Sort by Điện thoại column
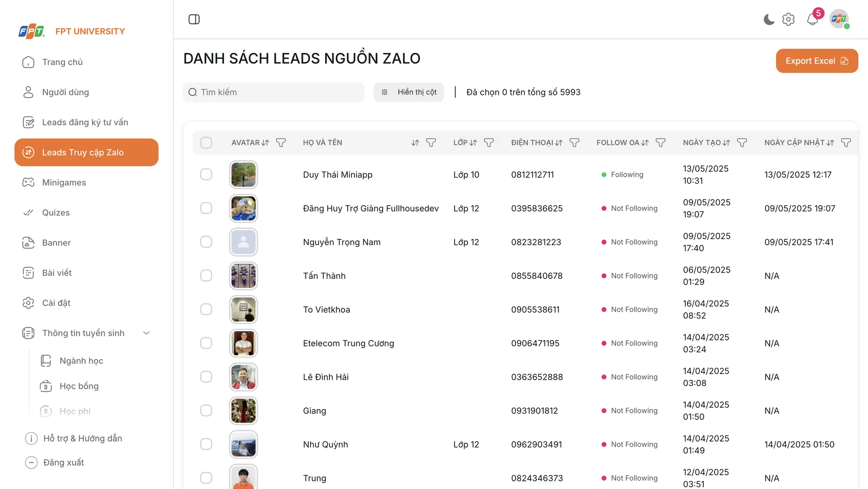868x489 pixels. 559,143
